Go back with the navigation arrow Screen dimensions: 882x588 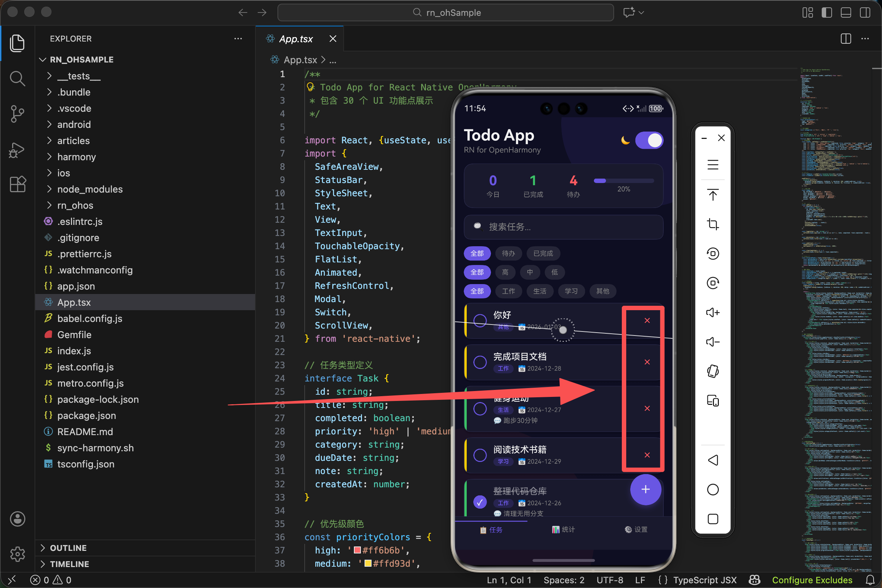click(x=243, y=13)
